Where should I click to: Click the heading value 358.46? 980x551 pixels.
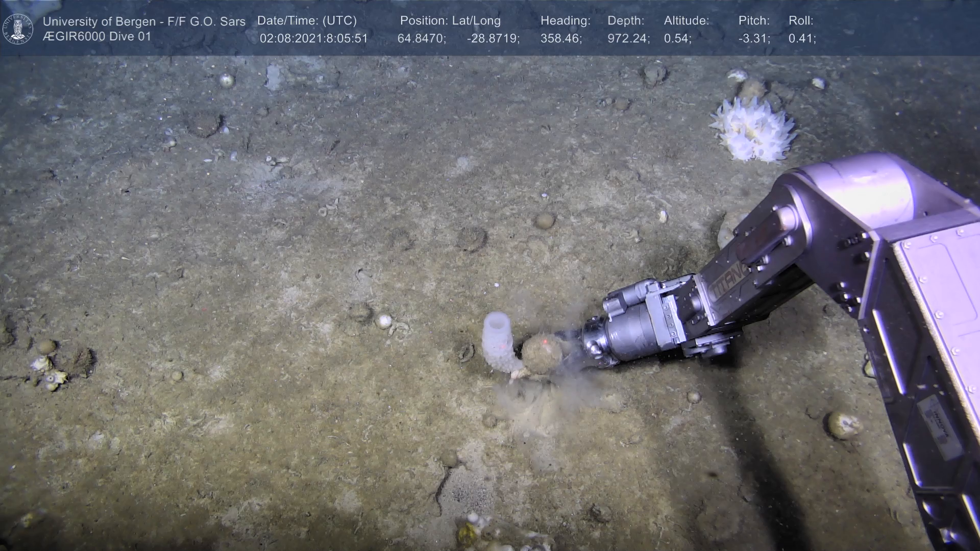561,39
